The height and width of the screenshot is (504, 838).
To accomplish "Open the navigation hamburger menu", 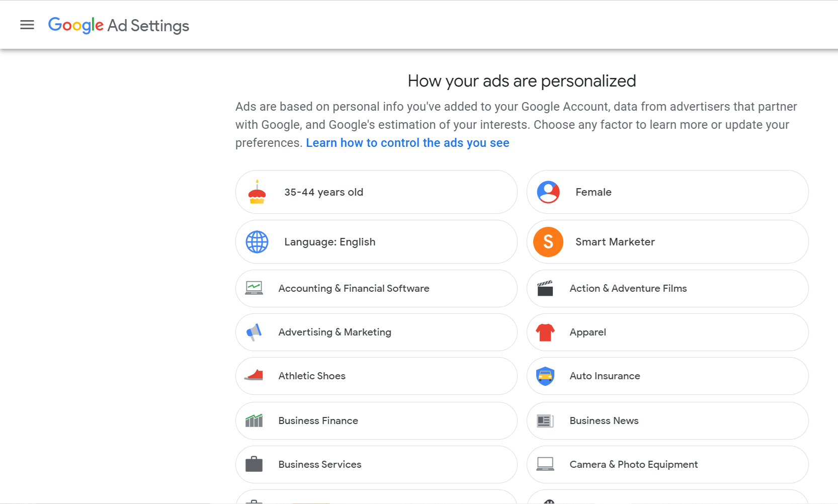I will pyautogui.click(x=27, y=25).
